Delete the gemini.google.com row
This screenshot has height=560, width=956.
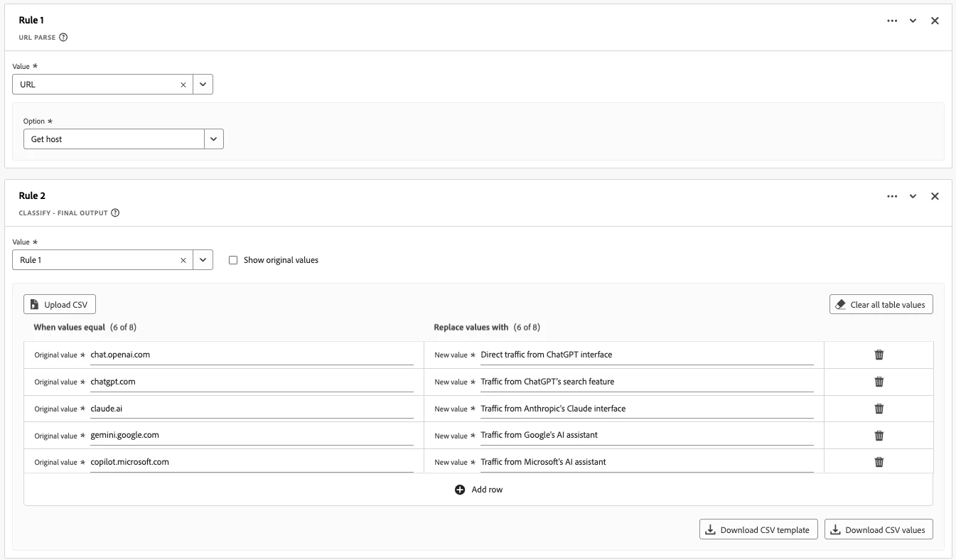point(879,436)
